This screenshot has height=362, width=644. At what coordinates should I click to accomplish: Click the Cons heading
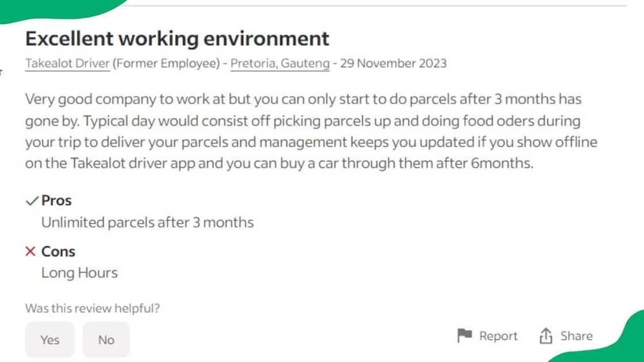point(58,252)
